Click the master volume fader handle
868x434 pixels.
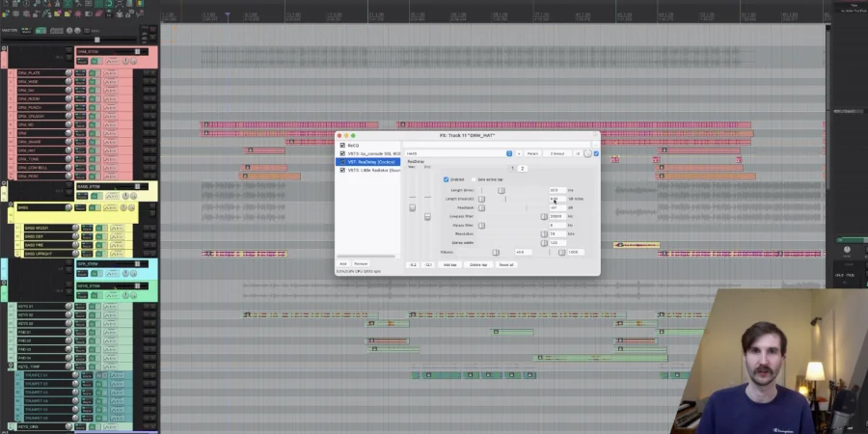click(96, 40)
